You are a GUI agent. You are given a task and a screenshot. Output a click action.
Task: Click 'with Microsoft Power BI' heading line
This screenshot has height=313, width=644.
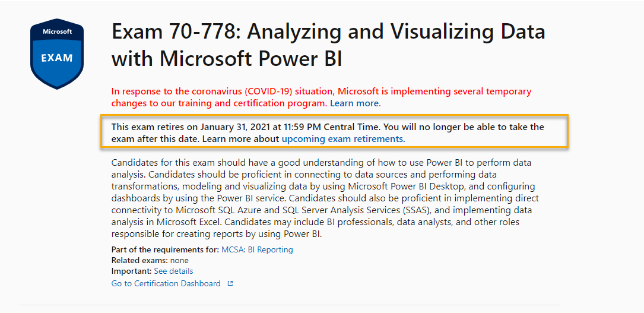(x=227, y=59)
